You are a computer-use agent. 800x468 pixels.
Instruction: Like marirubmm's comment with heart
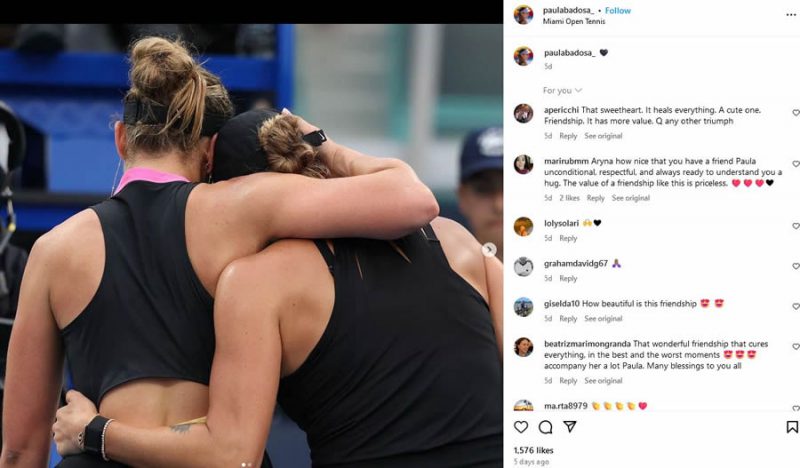pyautogui.click(x=795, y=164)
